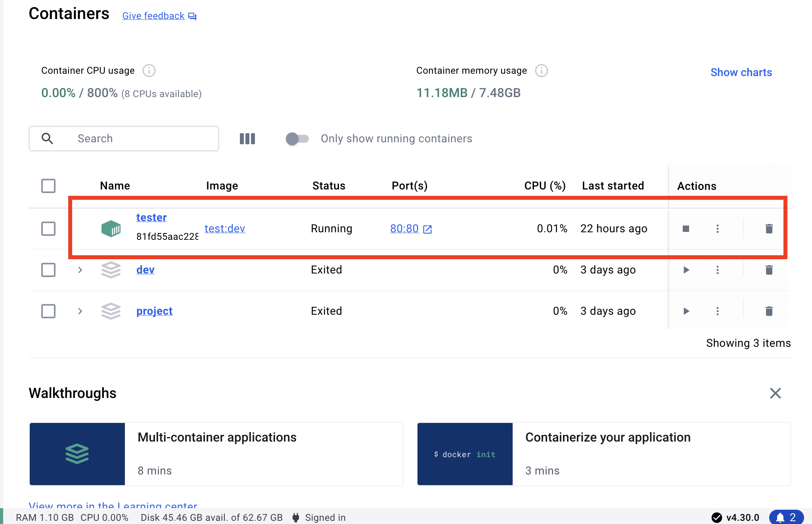Toggle only show running containers
812x524 pixels.
(297, 139)
